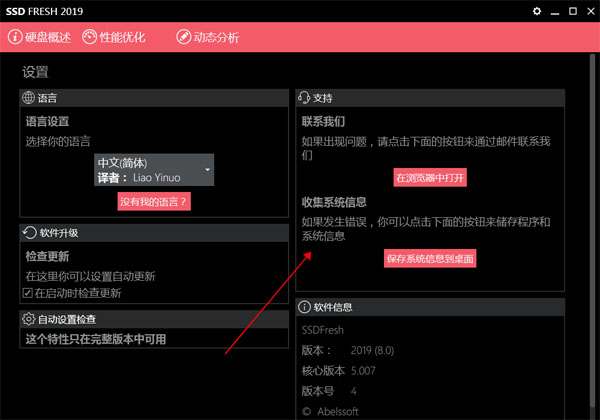Click the 检查更新 heading

coord(47,256)
